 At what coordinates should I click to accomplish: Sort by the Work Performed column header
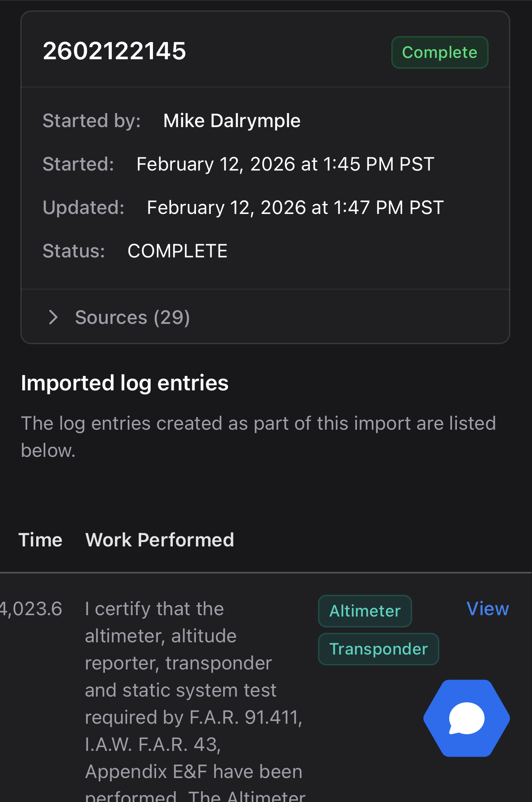[159, 539]
